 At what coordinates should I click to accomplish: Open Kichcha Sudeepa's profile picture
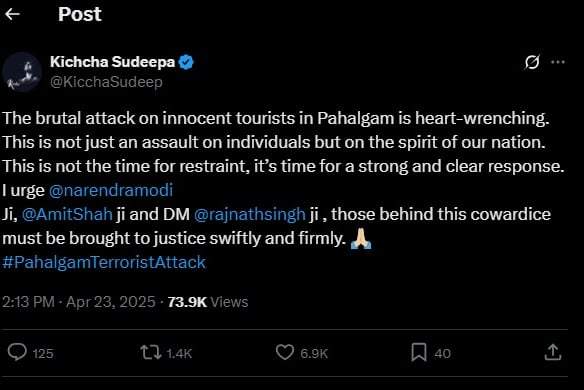(x=22, y=72)
